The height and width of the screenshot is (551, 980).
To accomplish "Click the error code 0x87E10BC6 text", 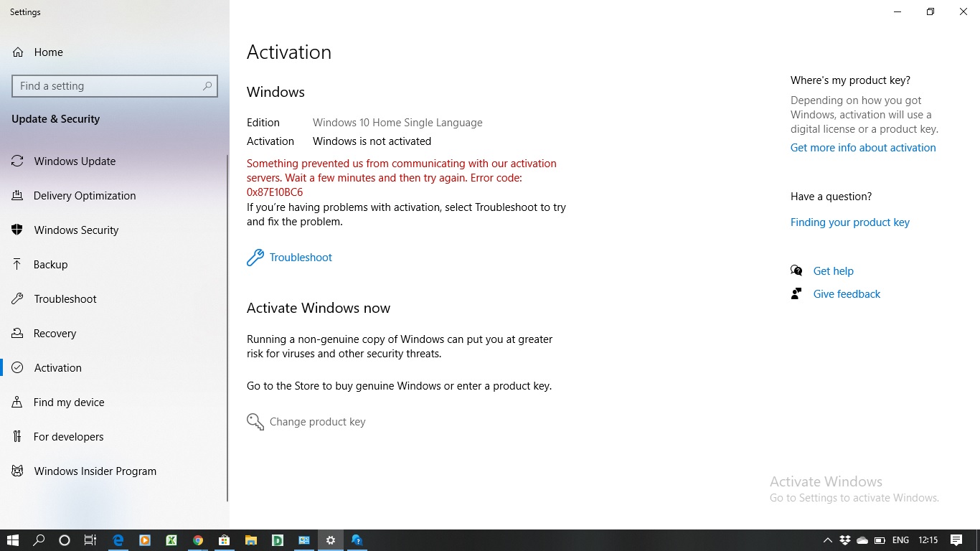I will click(x=275, y=192).
